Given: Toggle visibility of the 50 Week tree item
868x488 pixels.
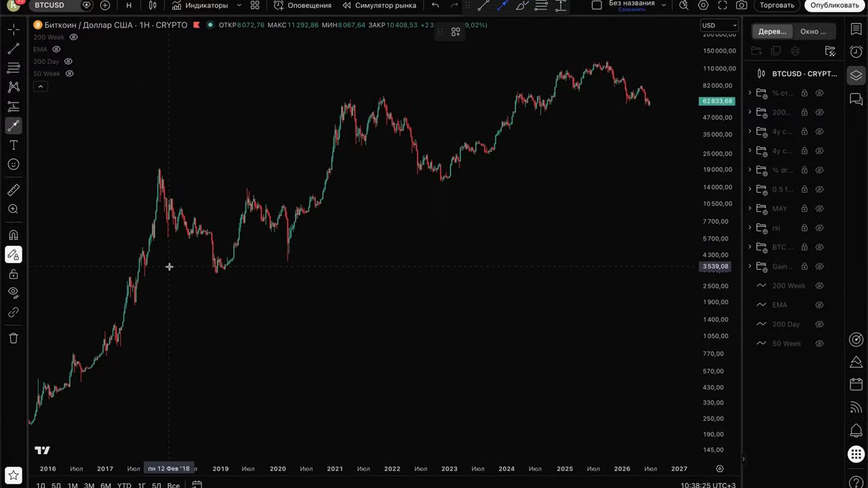Looking at the screenshot, I should [819, 344].
